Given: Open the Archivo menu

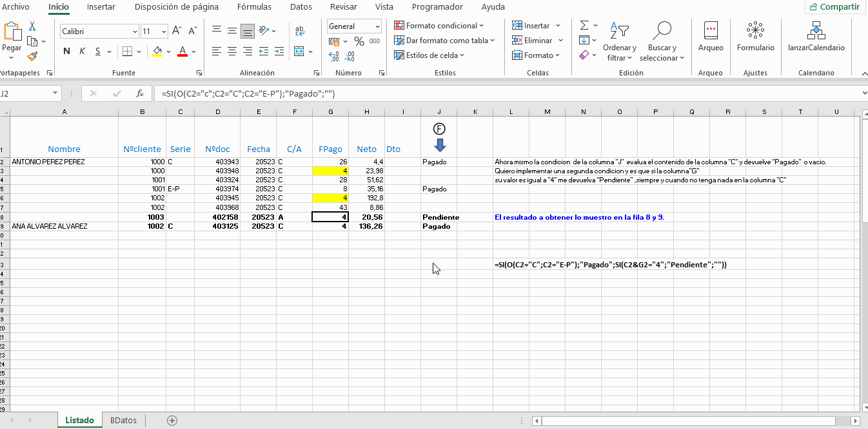Looking at the screenshot, I should coord(16,7).
